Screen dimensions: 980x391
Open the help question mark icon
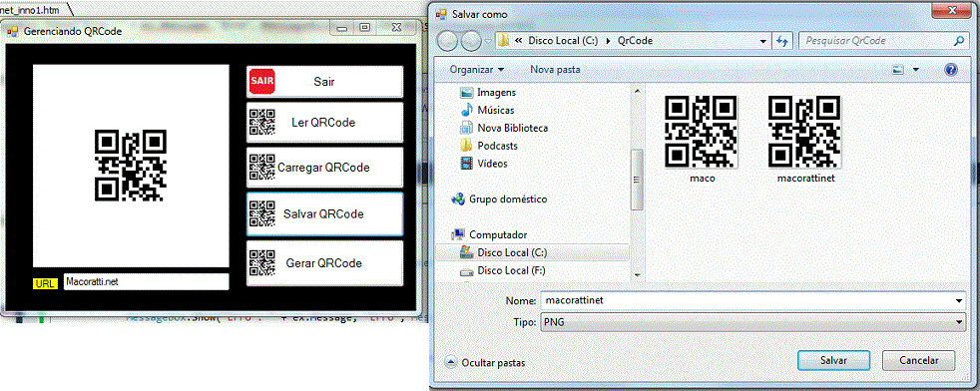point(951,70)
